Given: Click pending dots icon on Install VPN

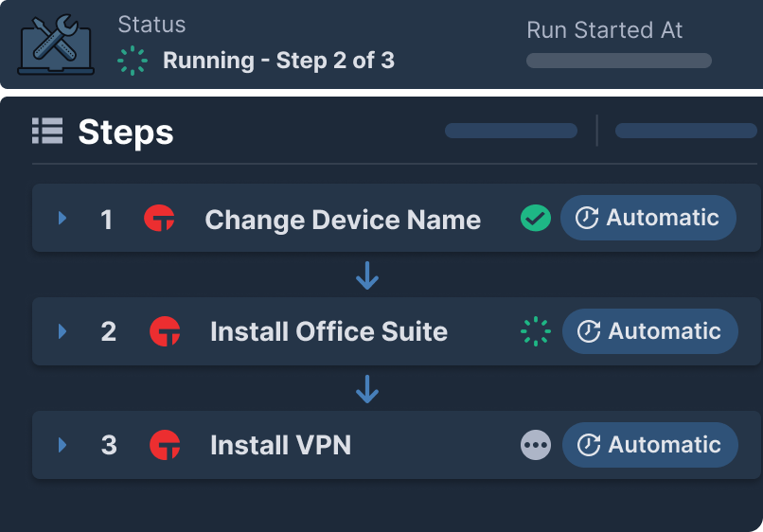Looking at the screenshot, I should coord(536,445).
